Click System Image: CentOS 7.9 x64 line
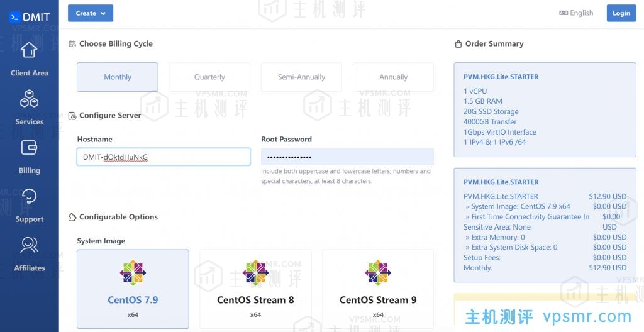This screenshot has height=332, width=644. [518, 206]
